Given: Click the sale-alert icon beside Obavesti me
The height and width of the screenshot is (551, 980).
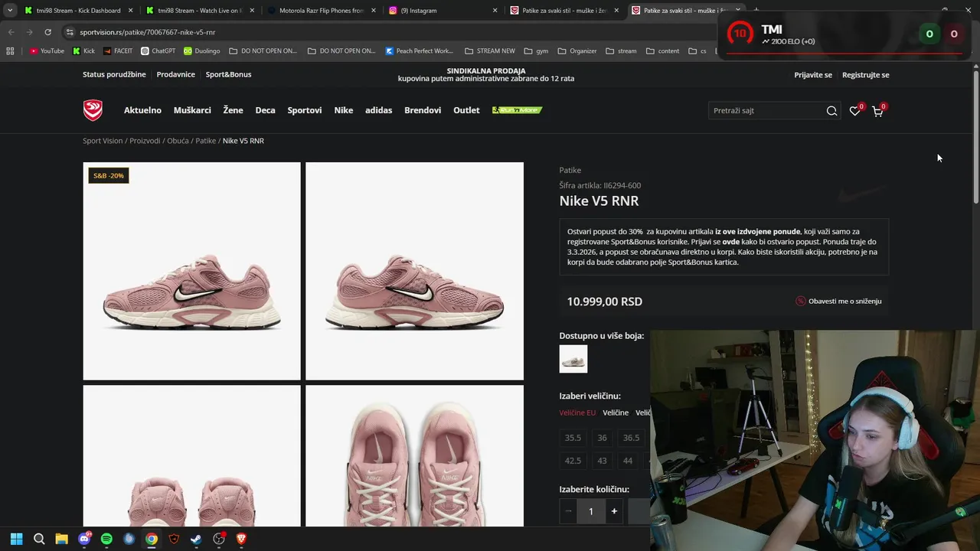Looking at the screenshot, I should [801, 302].
